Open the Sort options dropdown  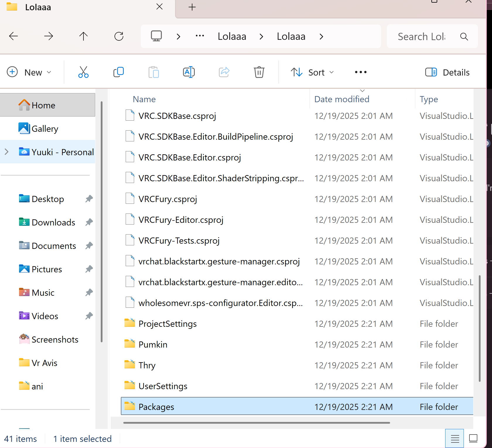312,72
